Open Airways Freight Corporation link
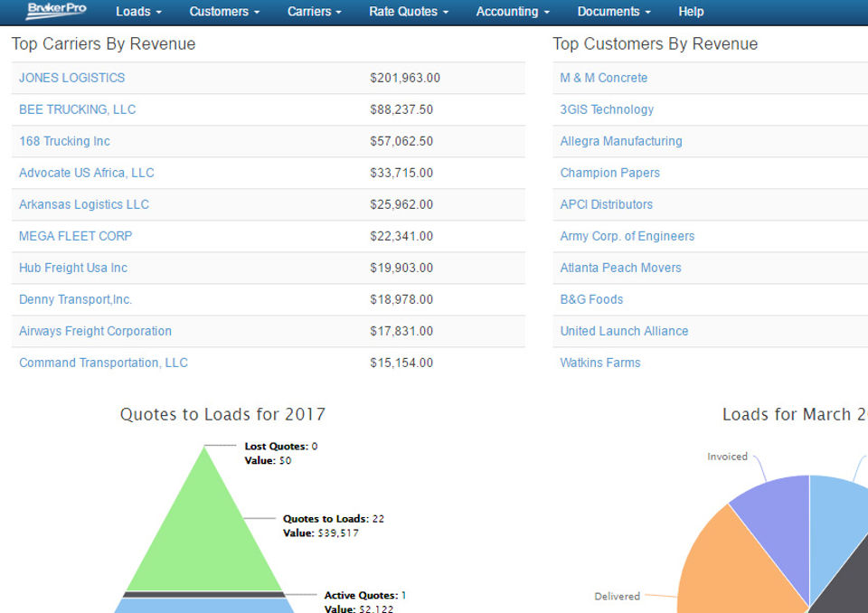The image size is (868, 613). (x=95, y=331)
